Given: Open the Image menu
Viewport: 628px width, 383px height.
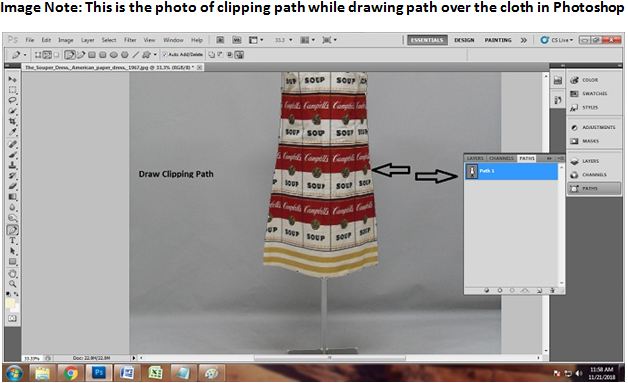Looking at the screenshot, I should [x=66, y=40].
